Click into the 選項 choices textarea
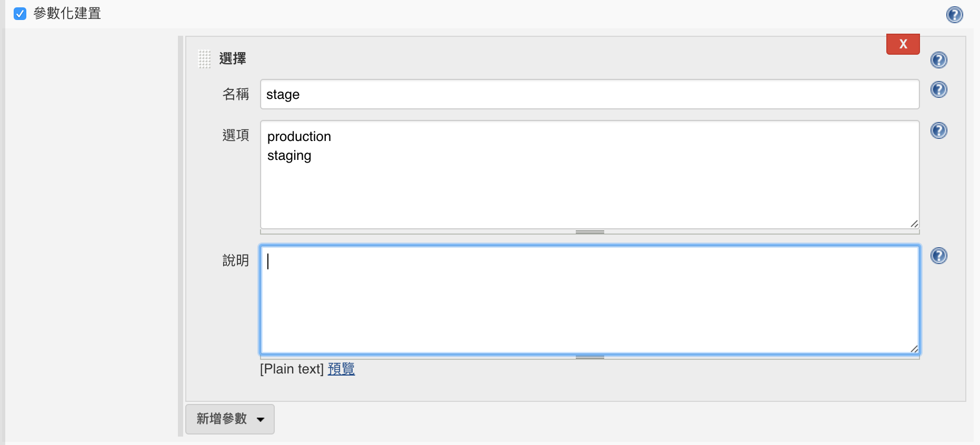Screen dimensions: 980x445 589,175
